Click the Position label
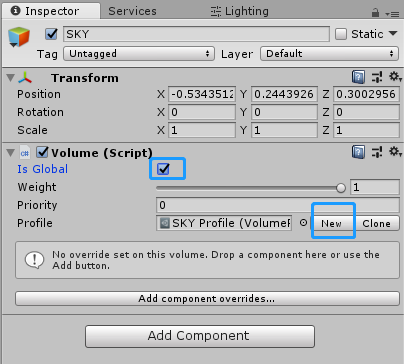Screen dimensions: 404x364 pyautogui.click(x=39, y=94)
